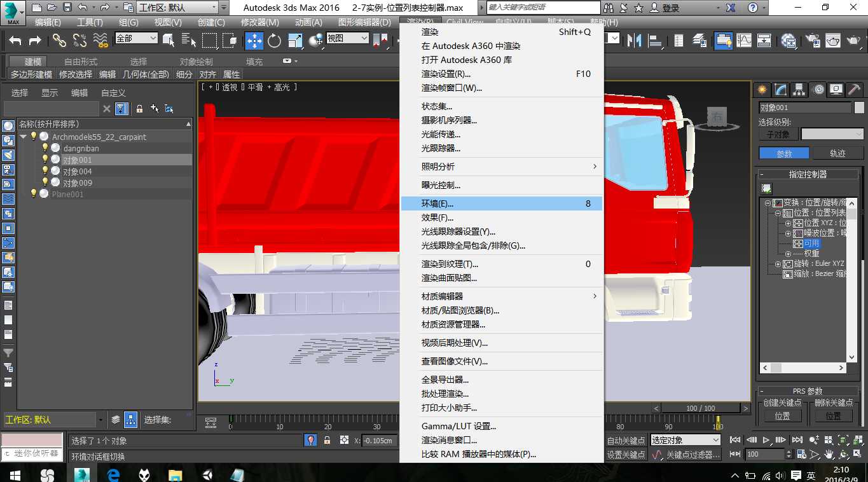Click the Bind to Space Warp icon
Viewport: 868px width, 482px height.
[x=100, y=41]
